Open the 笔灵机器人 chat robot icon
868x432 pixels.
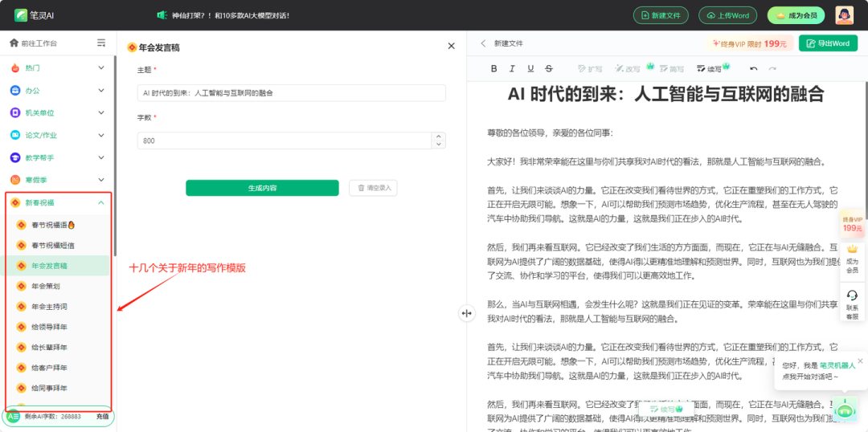coord(844,410)
